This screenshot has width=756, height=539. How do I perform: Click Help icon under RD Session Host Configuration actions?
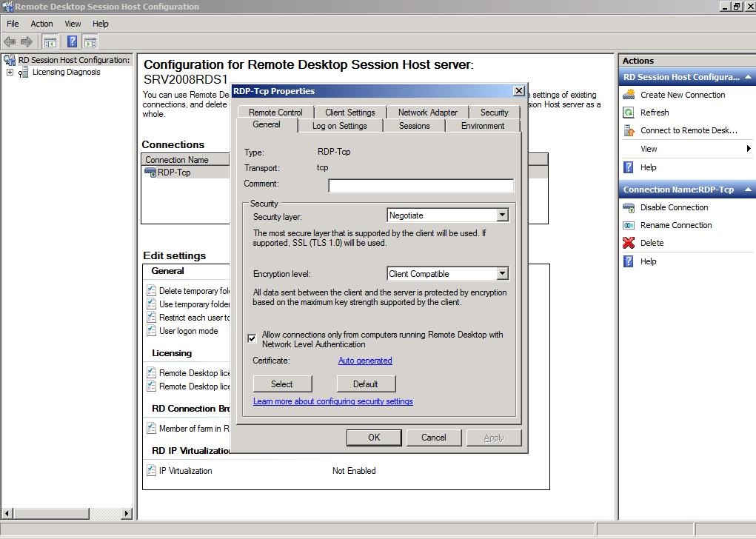629,167
